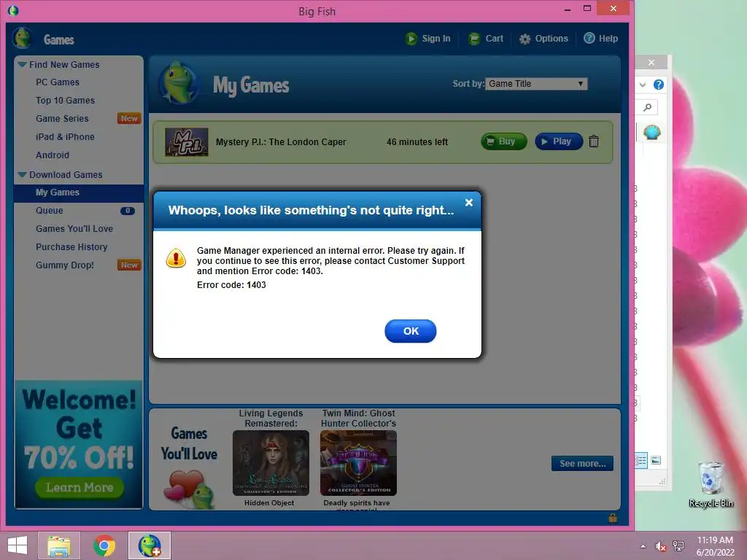
Task: Click Games You'll Love hearts fish icon
Action: (189, 489)
